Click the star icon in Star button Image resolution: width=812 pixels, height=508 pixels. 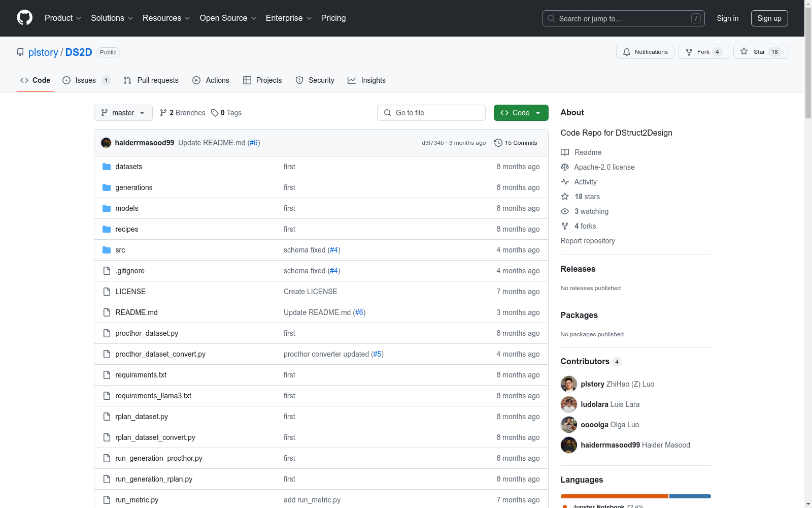(744, 51)
